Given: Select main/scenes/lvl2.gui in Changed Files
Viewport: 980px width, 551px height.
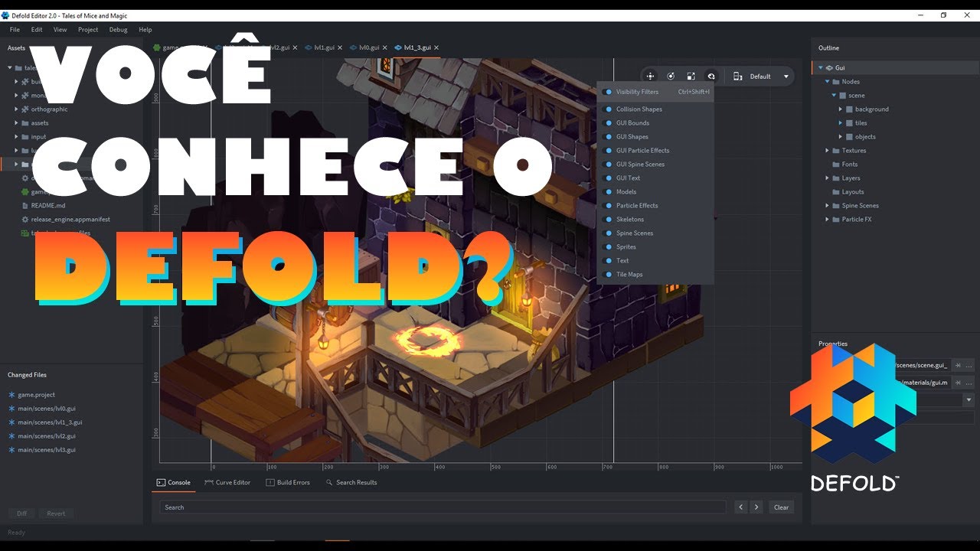Looking at the screenshot, I should tap(47, 436).
